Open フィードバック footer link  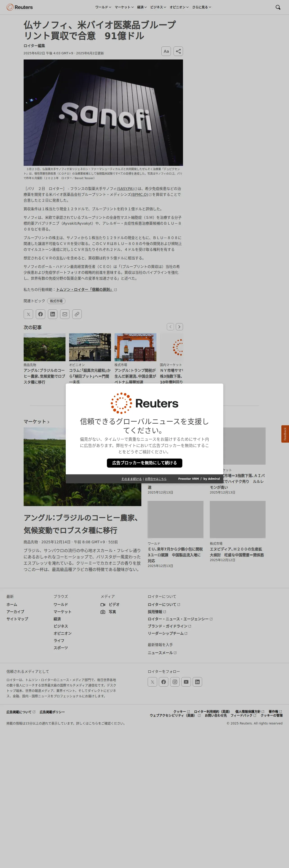point(243,715)
